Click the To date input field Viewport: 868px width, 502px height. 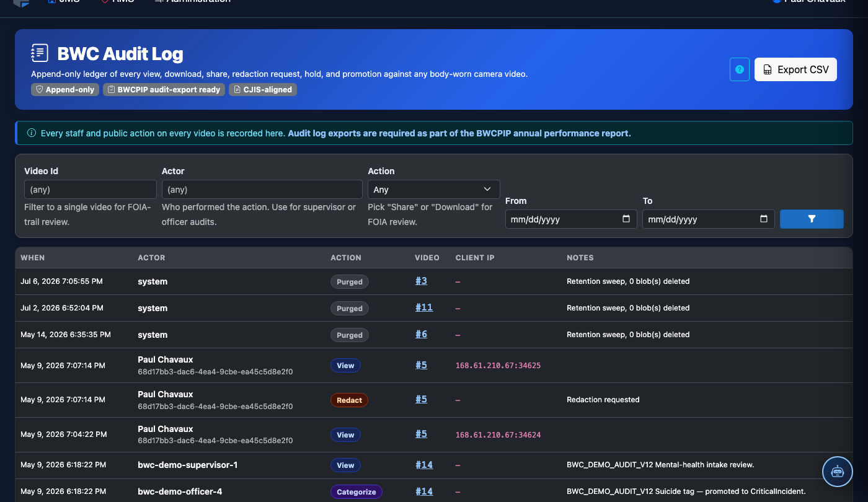709,219
